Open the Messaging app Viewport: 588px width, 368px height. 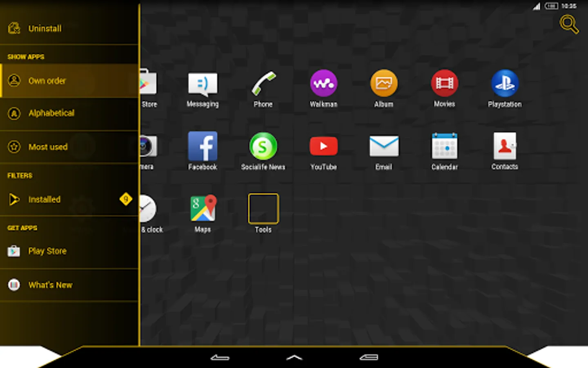click(203, 84)
